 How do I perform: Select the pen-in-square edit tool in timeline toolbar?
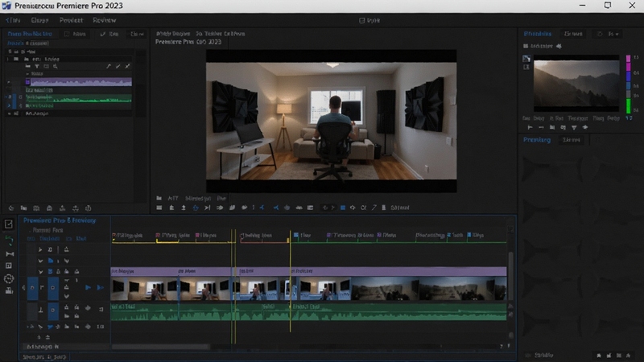pos(9,224)
